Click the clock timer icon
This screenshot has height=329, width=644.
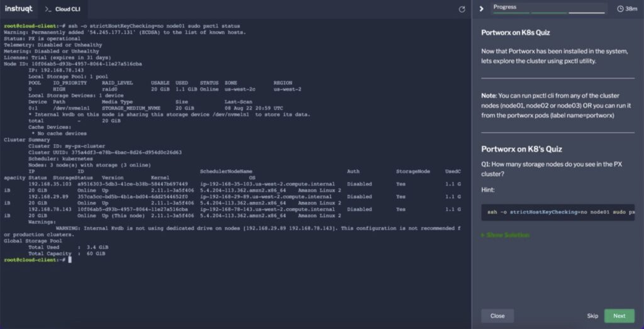pyautogui.click(x=621, y=9)
